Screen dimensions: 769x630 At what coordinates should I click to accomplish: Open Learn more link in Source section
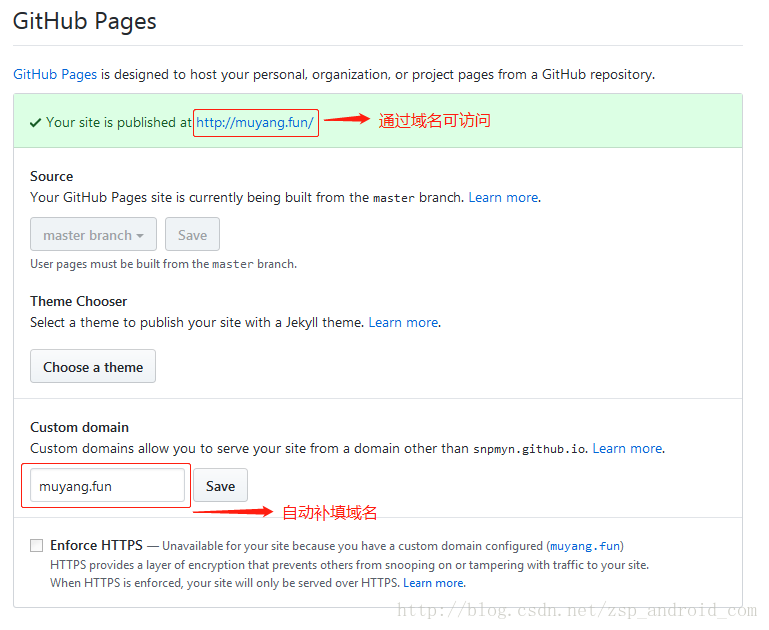(504, 198)
